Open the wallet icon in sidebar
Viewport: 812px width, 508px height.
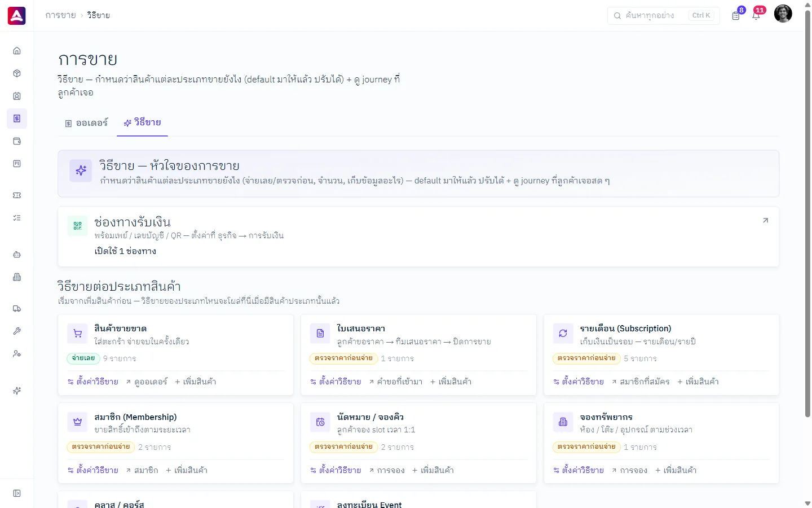[x=17, y=141]
